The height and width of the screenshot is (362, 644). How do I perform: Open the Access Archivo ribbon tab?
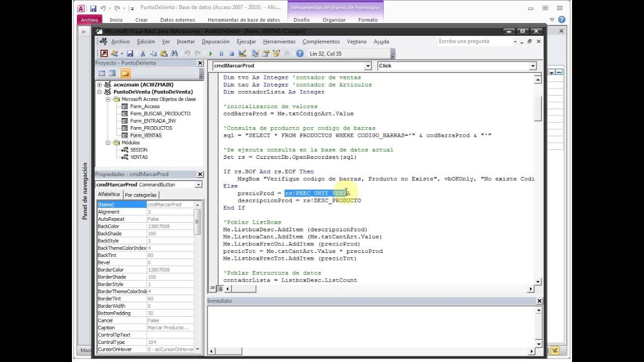[x=90, y=20]
